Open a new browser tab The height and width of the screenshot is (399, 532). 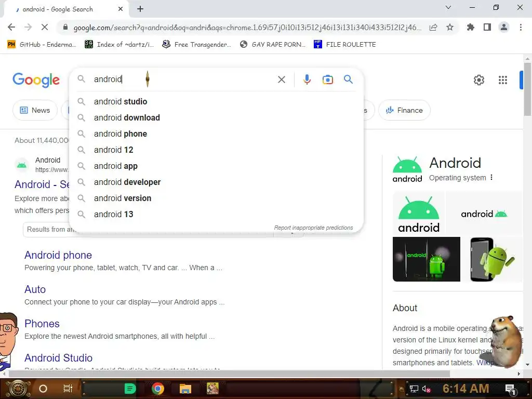[x=140, y=9]
